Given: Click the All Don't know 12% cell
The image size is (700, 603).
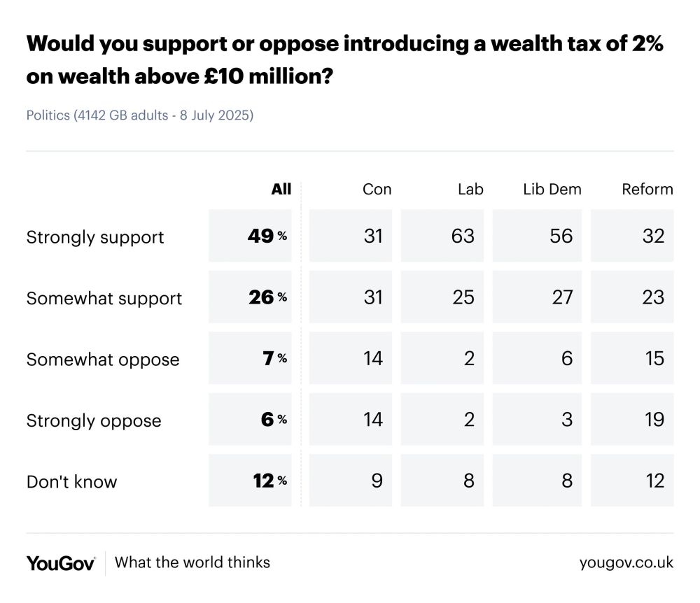Looking at the screenshot, I should (x=250, y=481).
